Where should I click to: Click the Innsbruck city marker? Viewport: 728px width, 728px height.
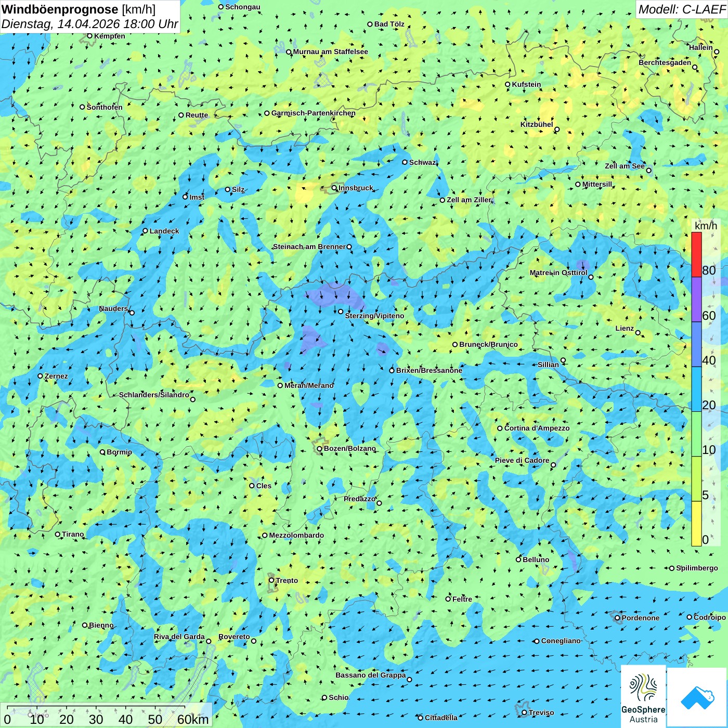334,188
